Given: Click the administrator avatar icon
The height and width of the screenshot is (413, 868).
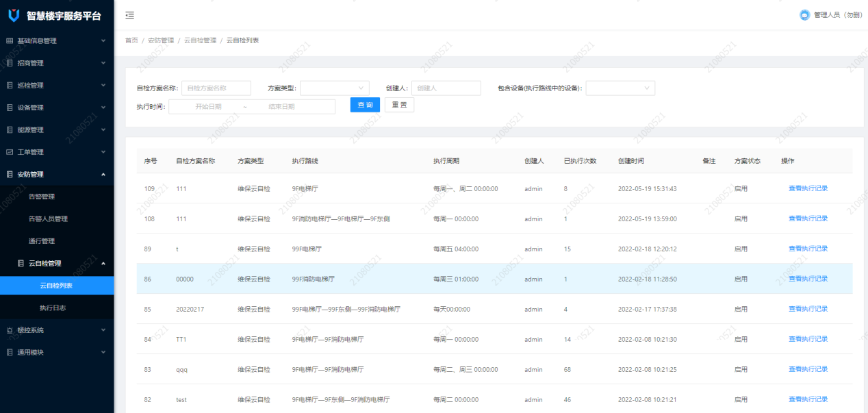Looking at the screenshot, I should click(804, 15).
